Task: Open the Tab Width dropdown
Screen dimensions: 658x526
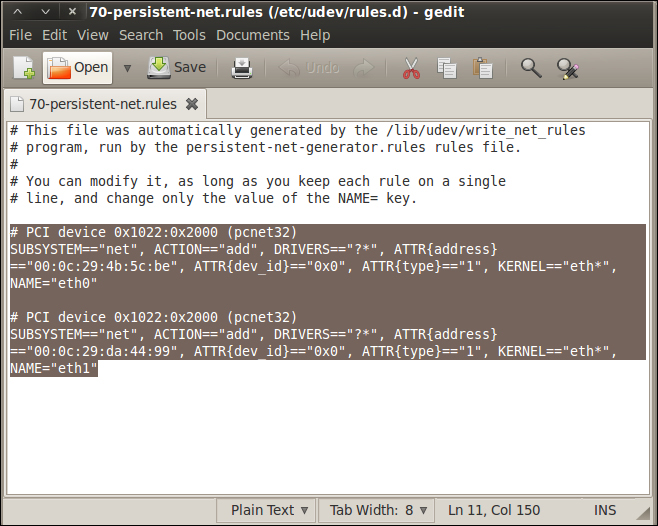Action: point(378,510)
